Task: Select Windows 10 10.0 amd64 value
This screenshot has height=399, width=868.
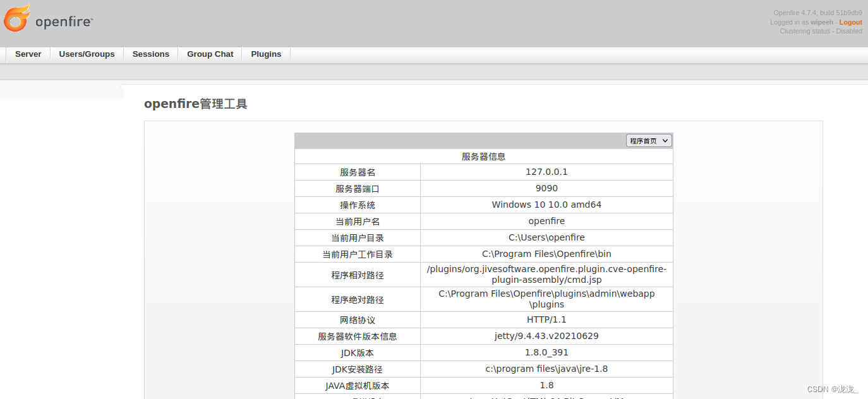Action: coord(546,205)
